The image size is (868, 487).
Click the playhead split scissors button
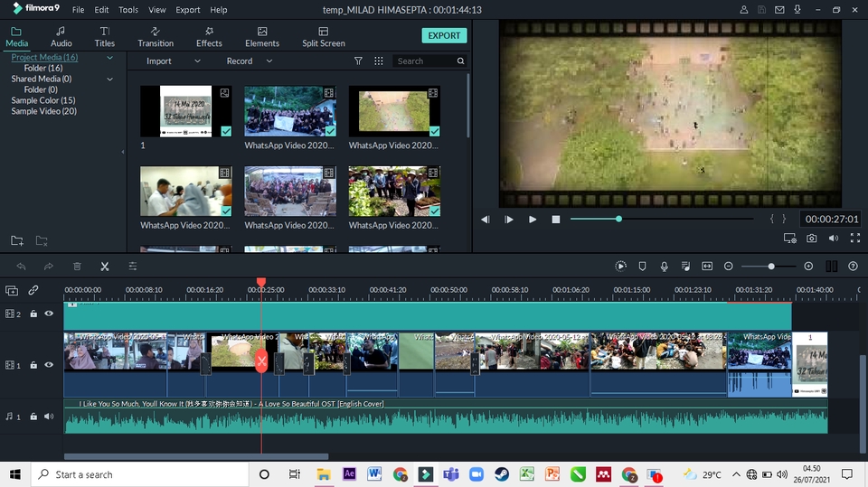[x=261, y=361]
